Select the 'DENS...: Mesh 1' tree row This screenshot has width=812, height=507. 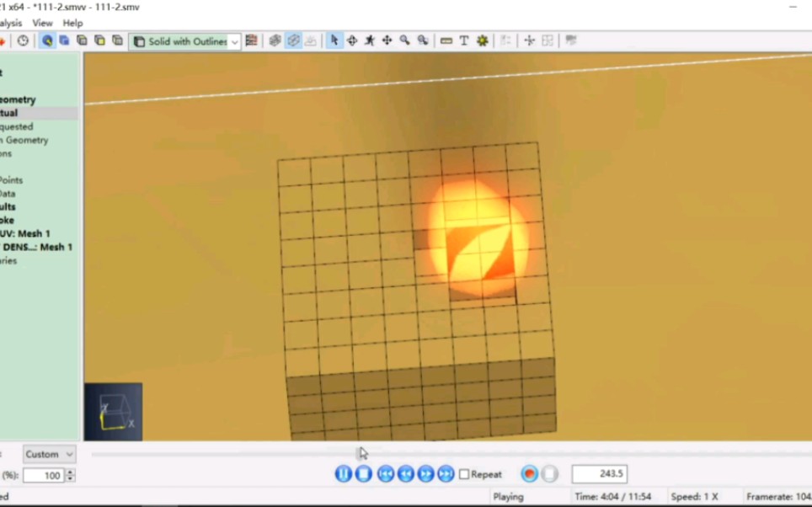(36, 247)
